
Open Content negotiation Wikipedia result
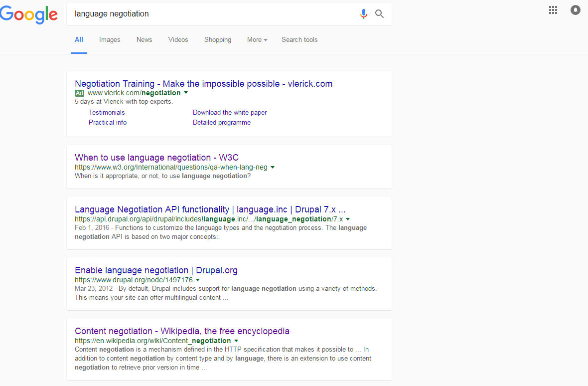point(182,331)
